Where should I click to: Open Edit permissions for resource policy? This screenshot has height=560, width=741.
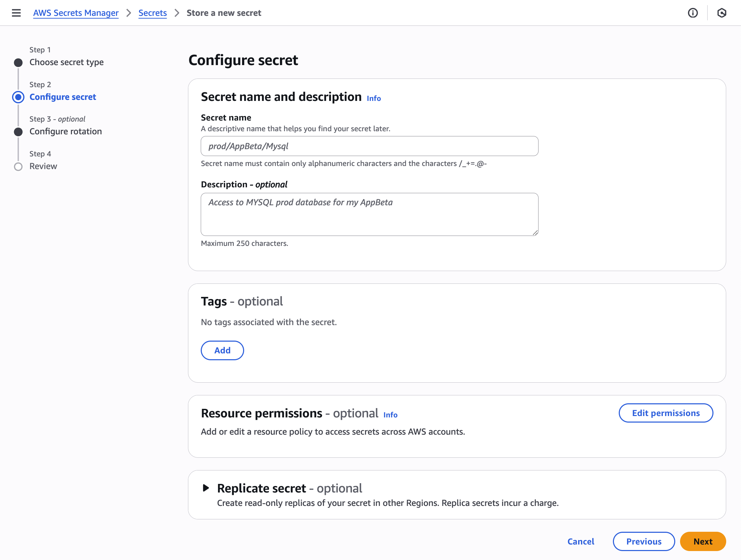tap(666, 413)
